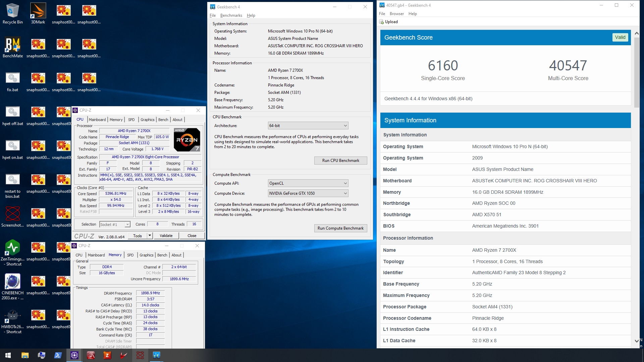Switch to CPU-Z via purple taskbar icon

tap(74, 355)
